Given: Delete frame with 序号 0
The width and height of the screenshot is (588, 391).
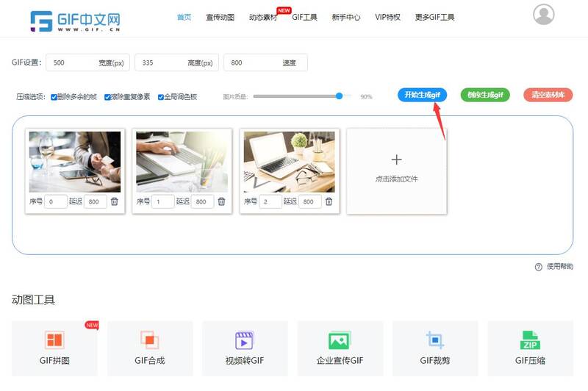Looking at the screenshot, I should pyautogui.click(x=115, y=201).
